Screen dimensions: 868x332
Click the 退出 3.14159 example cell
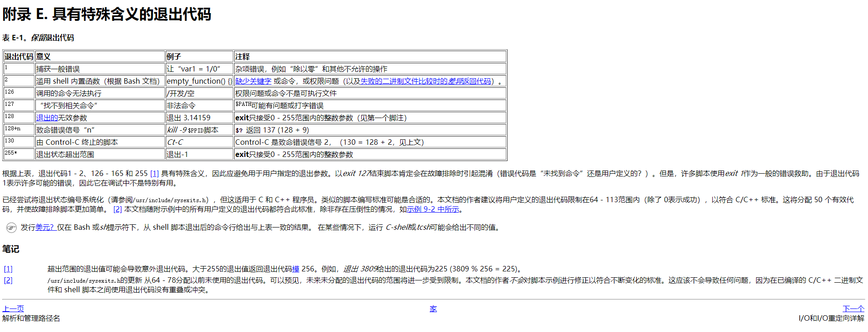pyautogui.click(x=199, y=118)
